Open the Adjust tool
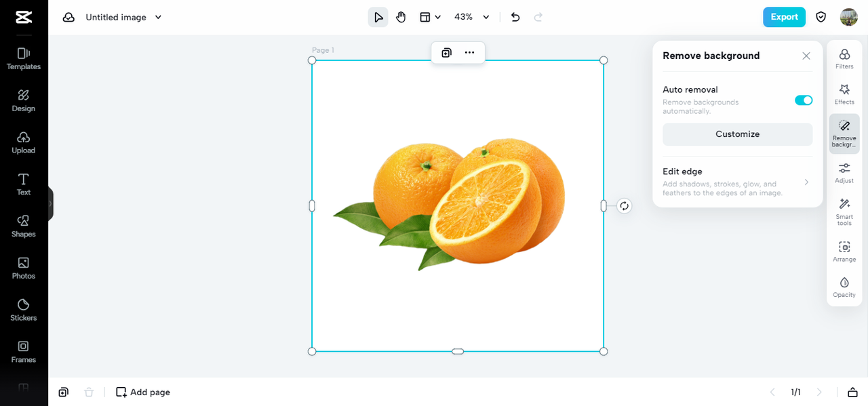The image size is (868, 406). 844,173
